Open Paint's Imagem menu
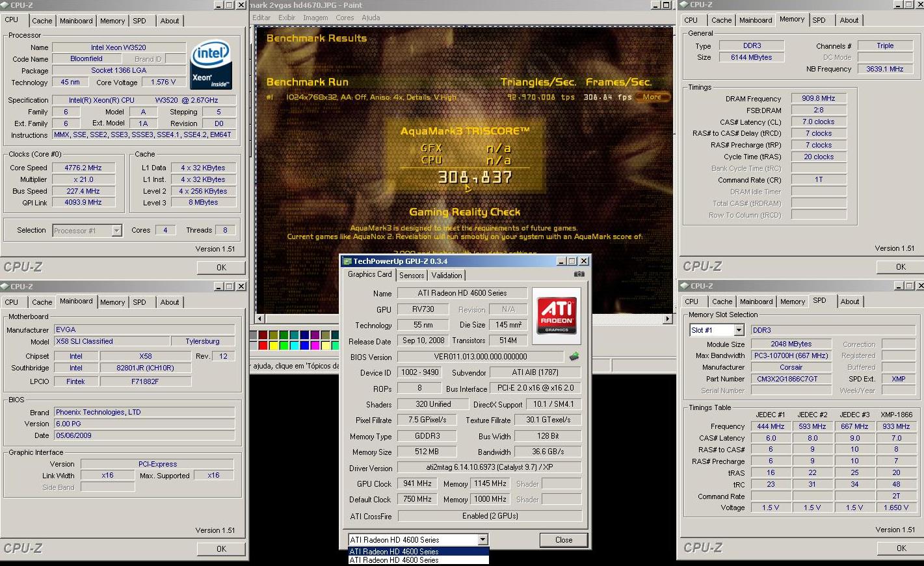The height and width of the screenshot is (566, 924). (x=315, y=18)
